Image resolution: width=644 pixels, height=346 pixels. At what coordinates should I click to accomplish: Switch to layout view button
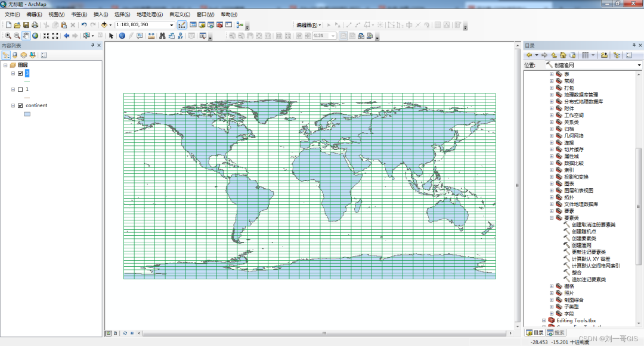tap(116, 333)
